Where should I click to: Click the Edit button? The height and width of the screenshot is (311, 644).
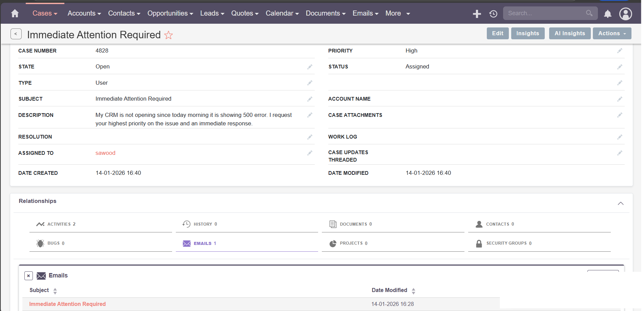497,33
